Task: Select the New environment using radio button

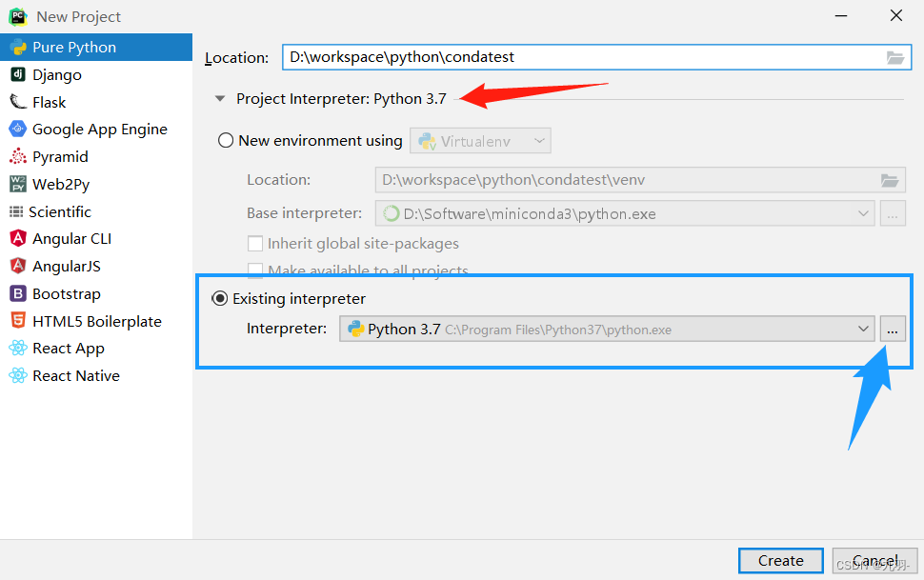Action: point(226,141)
